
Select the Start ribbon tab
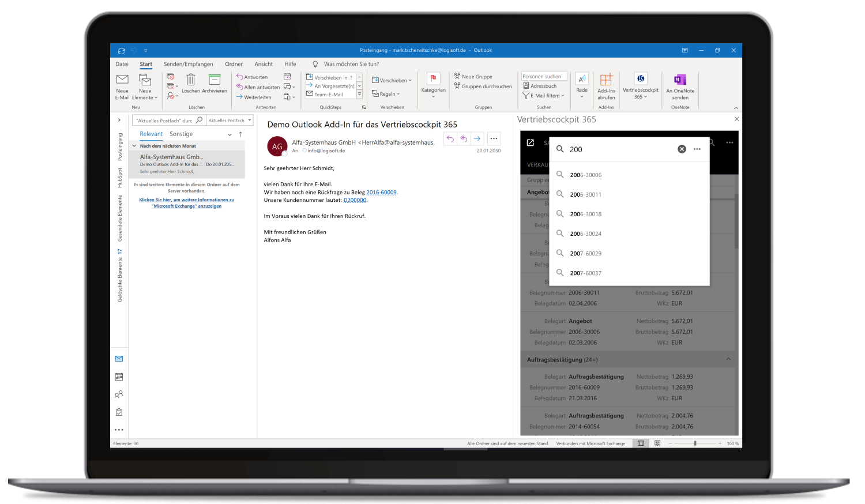click(x=146, y=64)
